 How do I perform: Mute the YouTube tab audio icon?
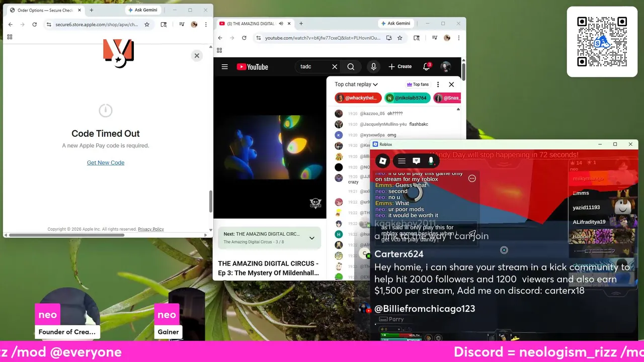pyautogui.click(x=281, y=24)
